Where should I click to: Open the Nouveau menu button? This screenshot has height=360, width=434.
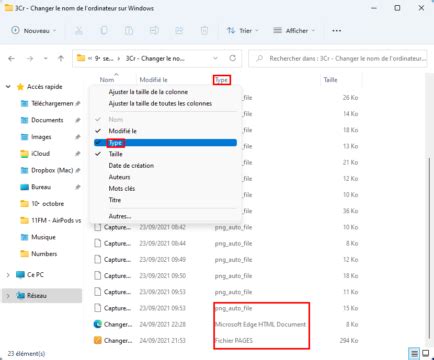[34, 31]
